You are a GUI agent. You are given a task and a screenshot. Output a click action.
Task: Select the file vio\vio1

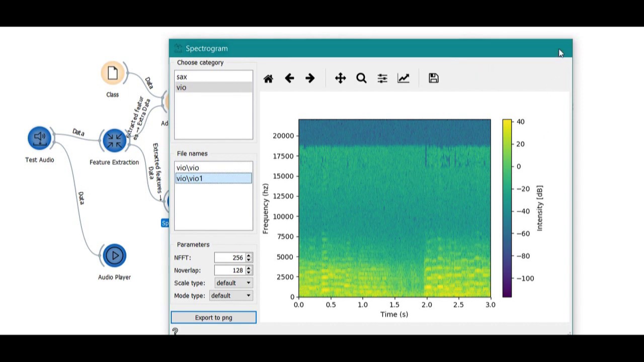pos(213,178)
